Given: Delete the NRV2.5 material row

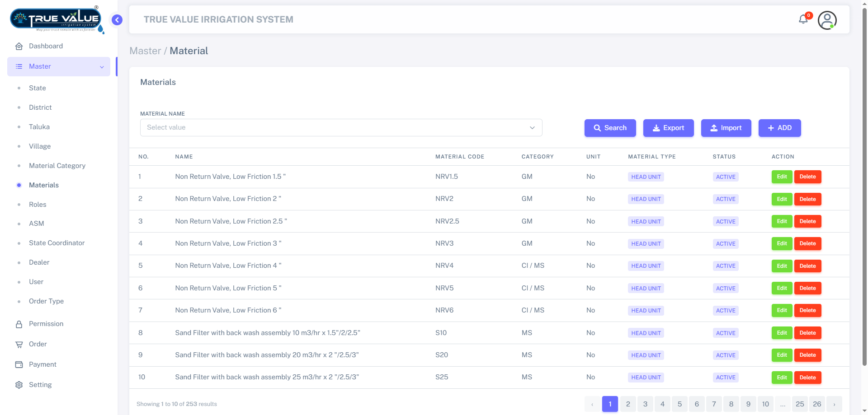Looking at the screenshot, I should coord(807,221).
